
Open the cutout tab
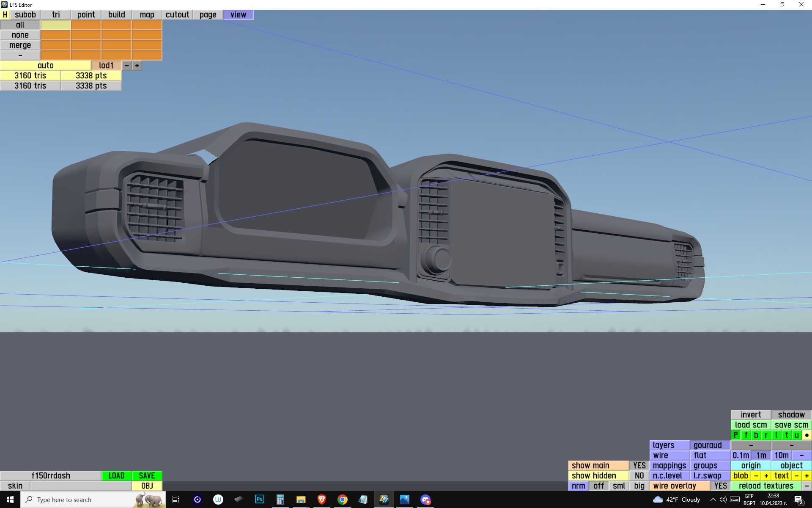tap(177, 15)
